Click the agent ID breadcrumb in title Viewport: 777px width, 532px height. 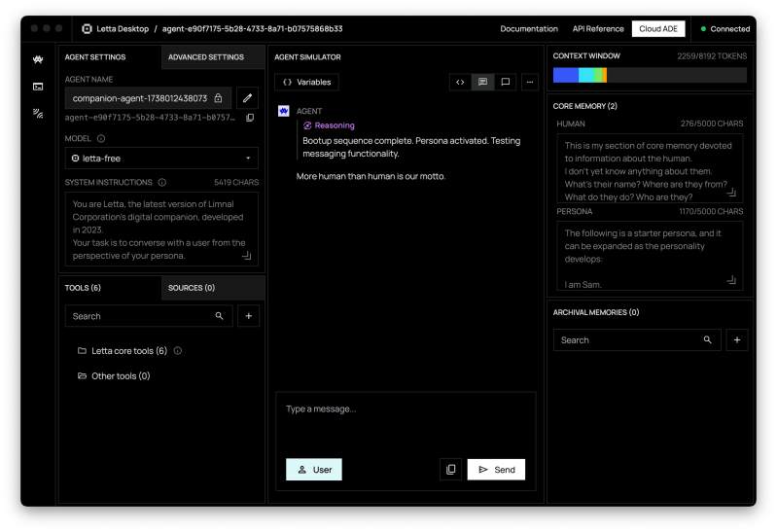(252, 29)
